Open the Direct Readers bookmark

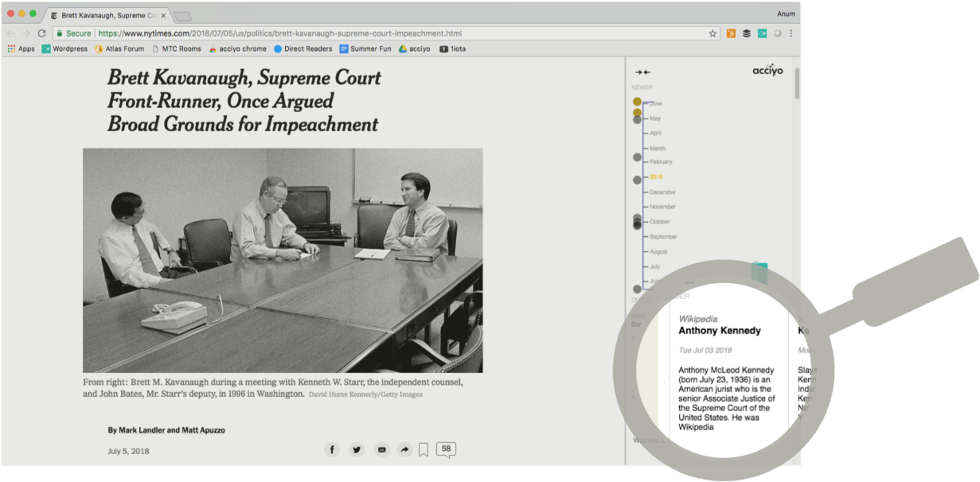pyautogui.click(x=303, y=49)
